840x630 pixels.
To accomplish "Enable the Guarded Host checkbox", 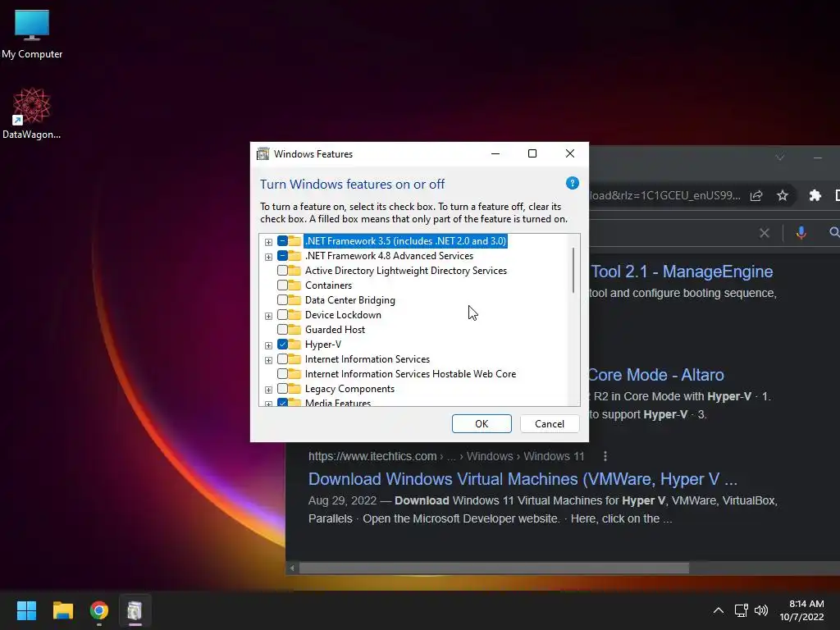I will click(x=282, y=330).
